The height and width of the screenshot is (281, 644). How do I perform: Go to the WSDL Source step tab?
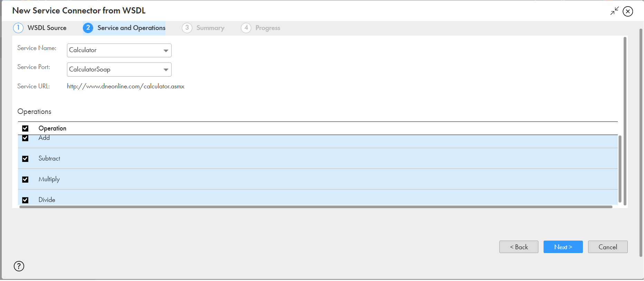pyautogui.click(x=40, y=28)
